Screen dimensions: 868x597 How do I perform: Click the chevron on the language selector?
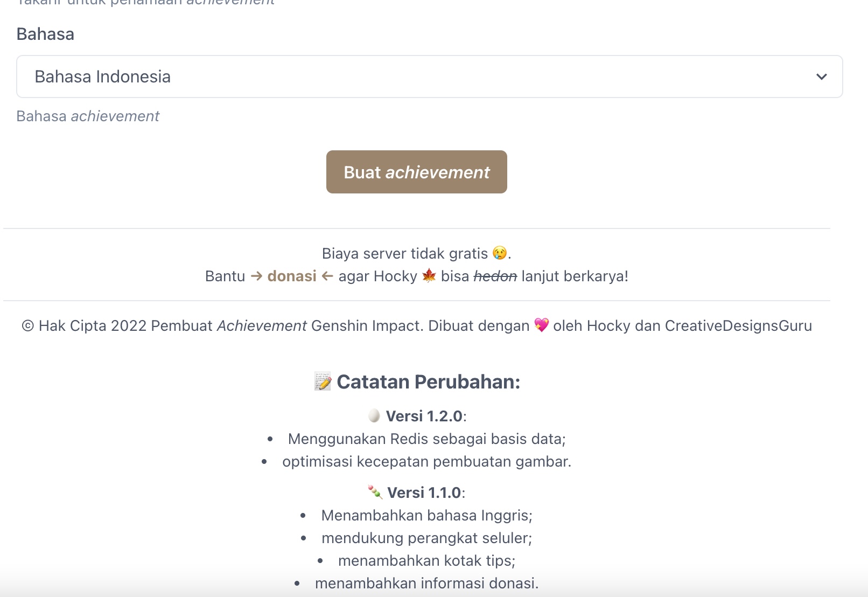[x=821, y=77]
